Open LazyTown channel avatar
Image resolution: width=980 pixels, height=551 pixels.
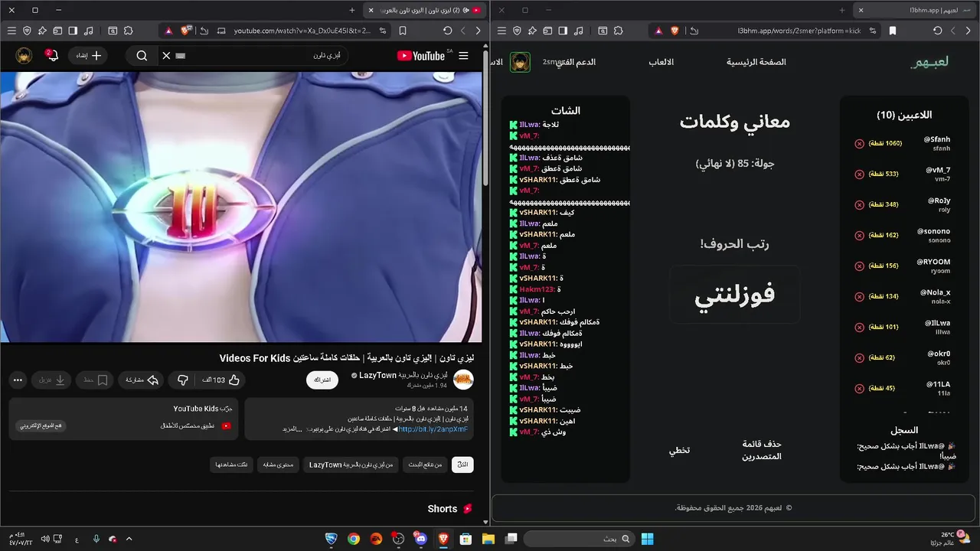coord(463,380)
